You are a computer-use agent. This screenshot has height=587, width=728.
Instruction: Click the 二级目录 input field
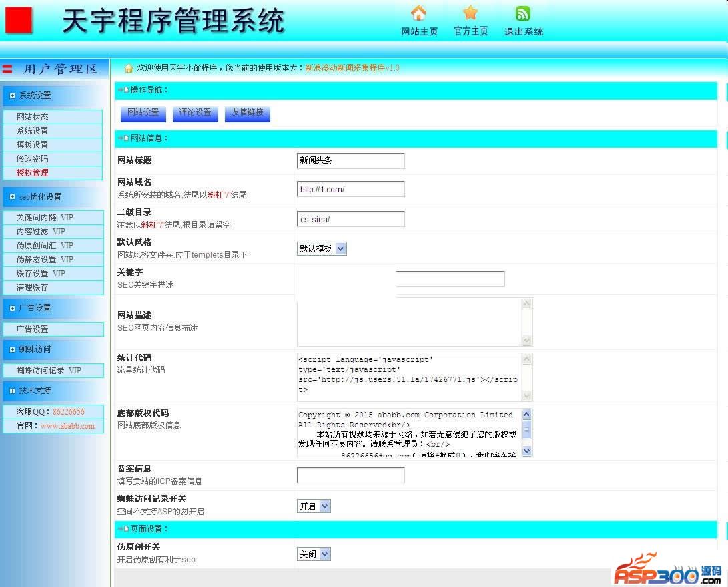tap(350, 219)
